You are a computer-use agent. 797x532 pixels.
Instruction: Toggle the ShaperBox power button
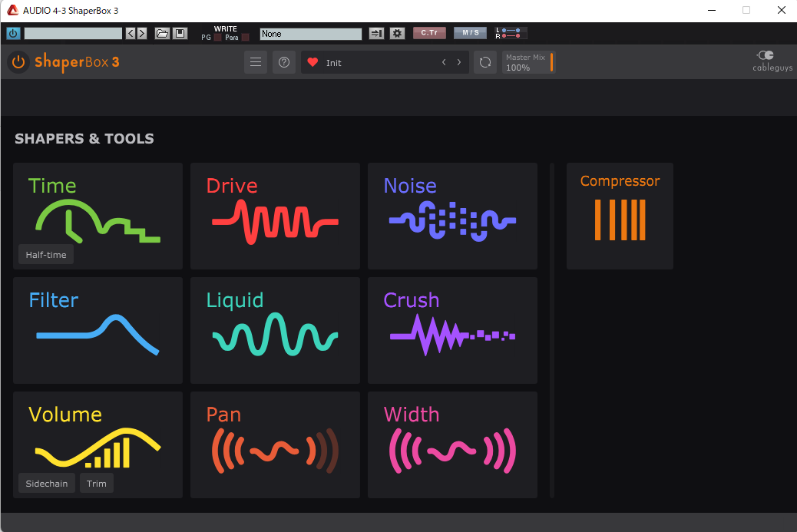pos(18,62)
